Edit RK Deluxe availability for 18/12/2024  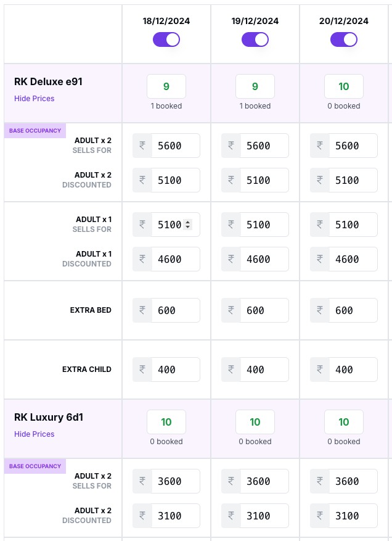coord(166,86)
